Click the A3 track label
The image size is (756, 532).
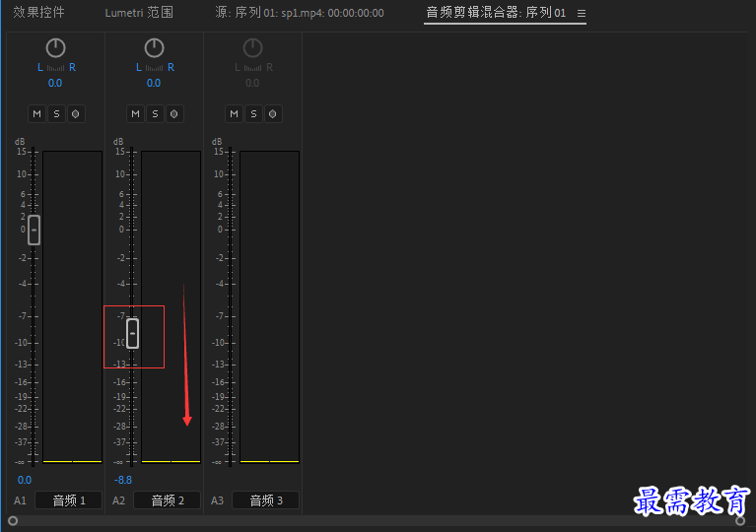point(218,500)
